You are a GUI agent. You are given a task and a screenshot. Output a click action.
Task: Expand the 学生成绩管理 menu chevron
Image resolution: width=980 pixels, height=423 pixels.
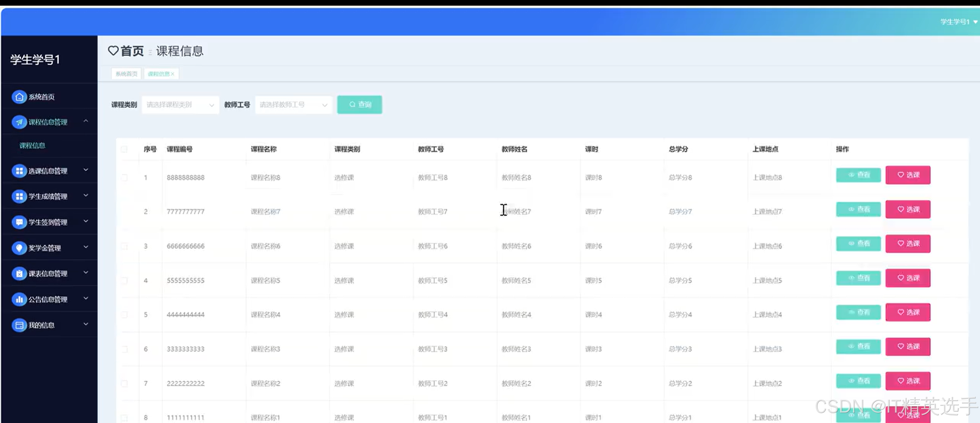(x=86, y=195)
